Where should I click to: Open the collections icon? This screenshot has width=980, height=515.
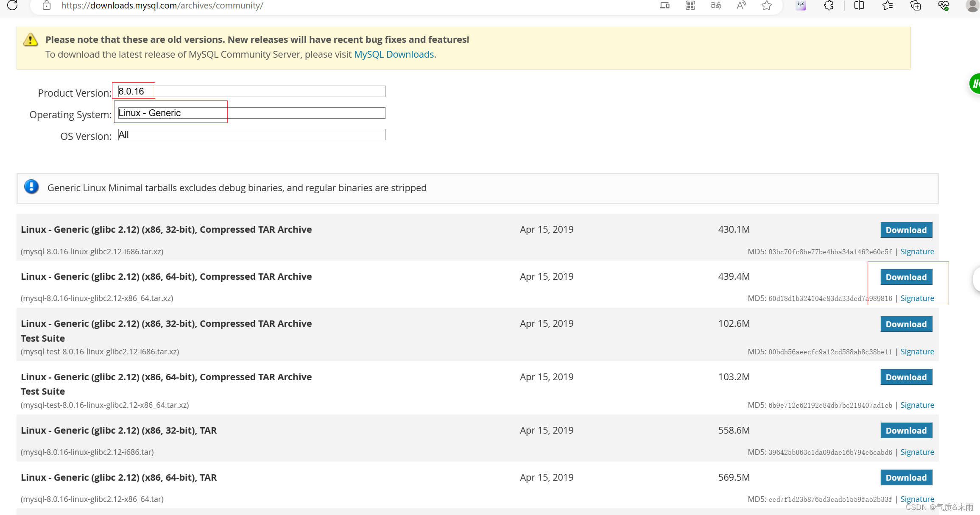[x=916, y=6]
